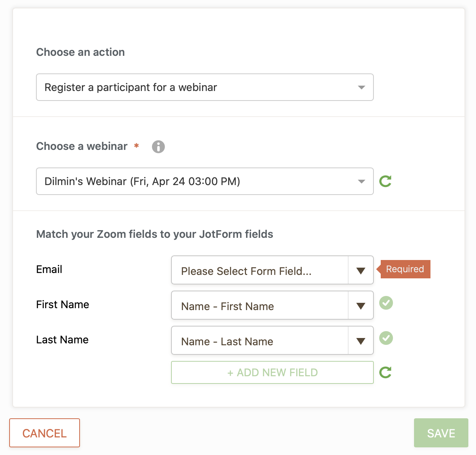Click the red Required tag

click(404, 269)
